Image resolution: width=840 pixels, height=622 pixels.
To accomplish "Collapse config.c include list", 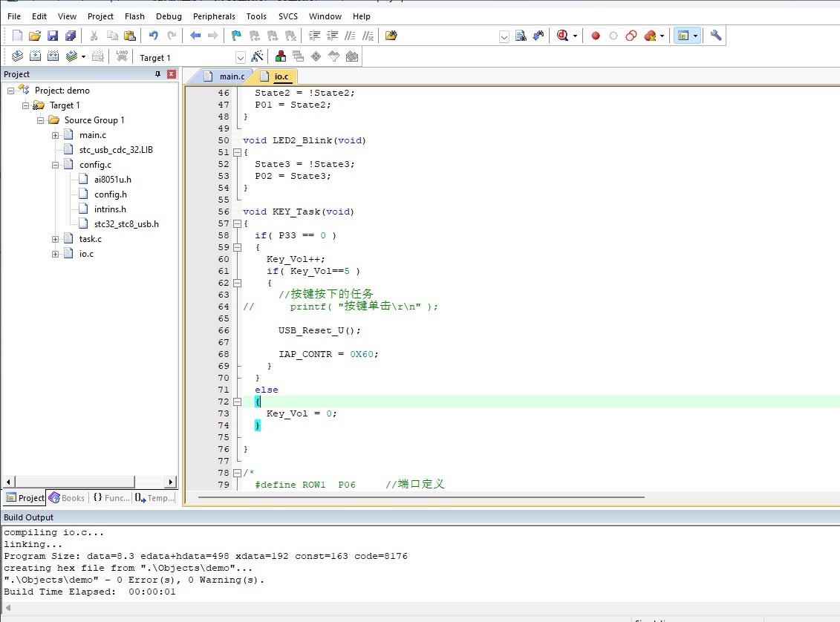I will click(55, 165).
